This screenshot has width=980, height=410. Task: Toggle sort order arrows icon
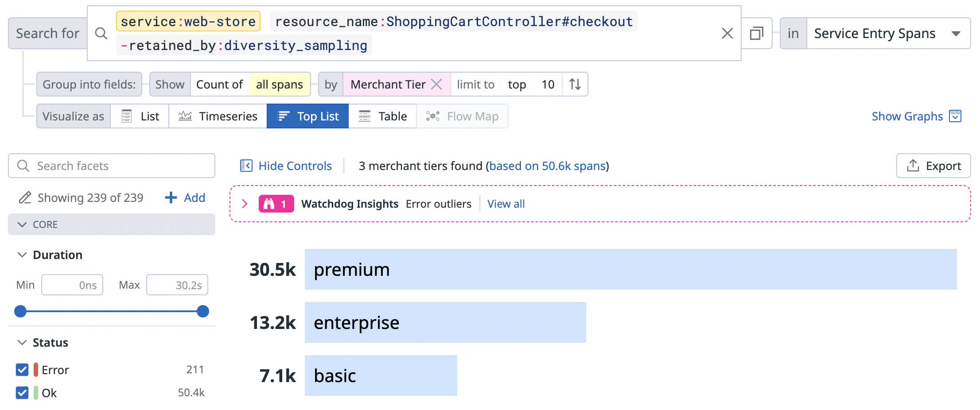coord(575,84)
